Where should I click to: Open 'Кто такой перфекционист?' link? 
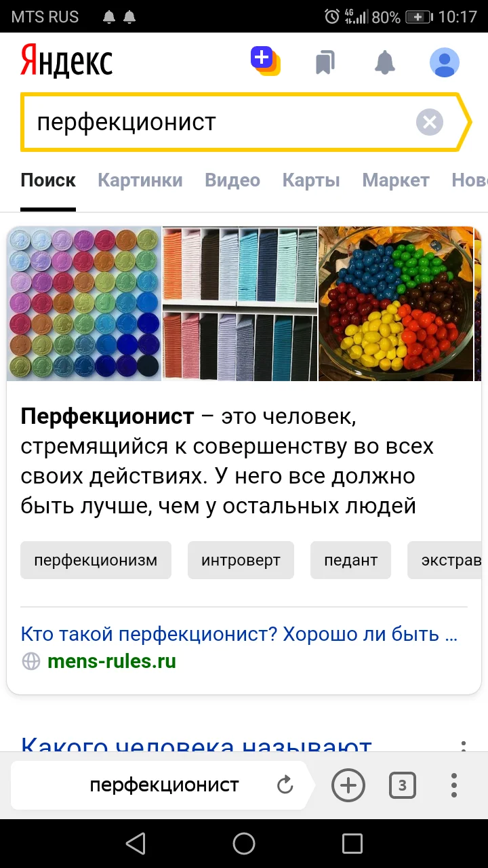point(239,634)
